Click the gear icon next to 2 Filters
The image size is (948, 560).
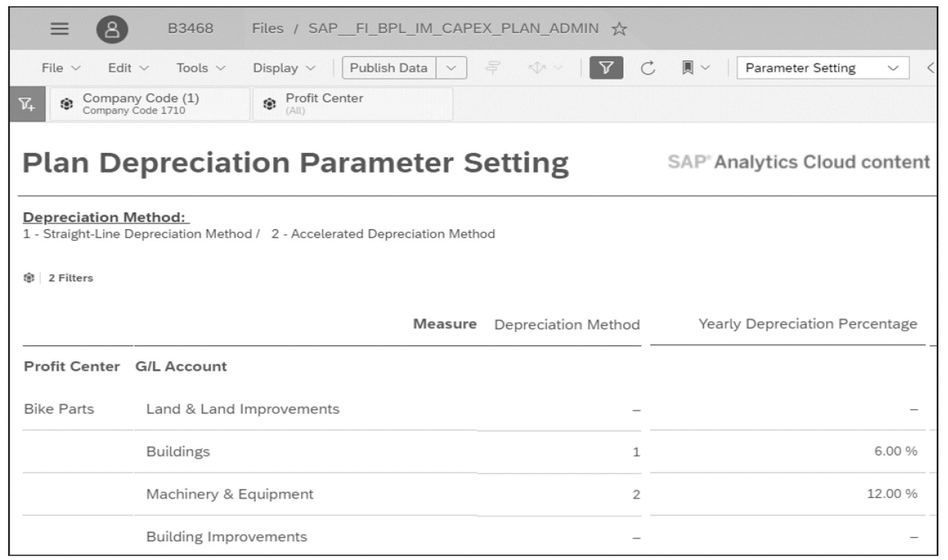(30, 277)
